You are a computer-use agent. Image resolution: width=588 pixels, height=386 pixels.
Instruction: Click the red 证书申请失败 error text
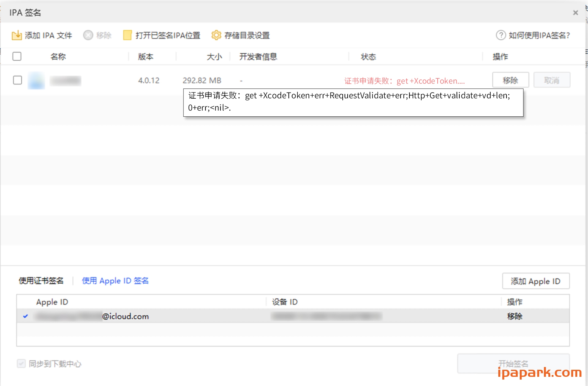click(404, 81)
